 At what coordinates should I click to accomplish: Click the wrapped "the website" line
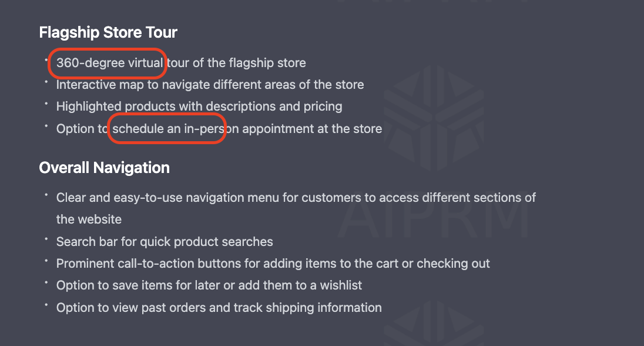click(89, 219)
